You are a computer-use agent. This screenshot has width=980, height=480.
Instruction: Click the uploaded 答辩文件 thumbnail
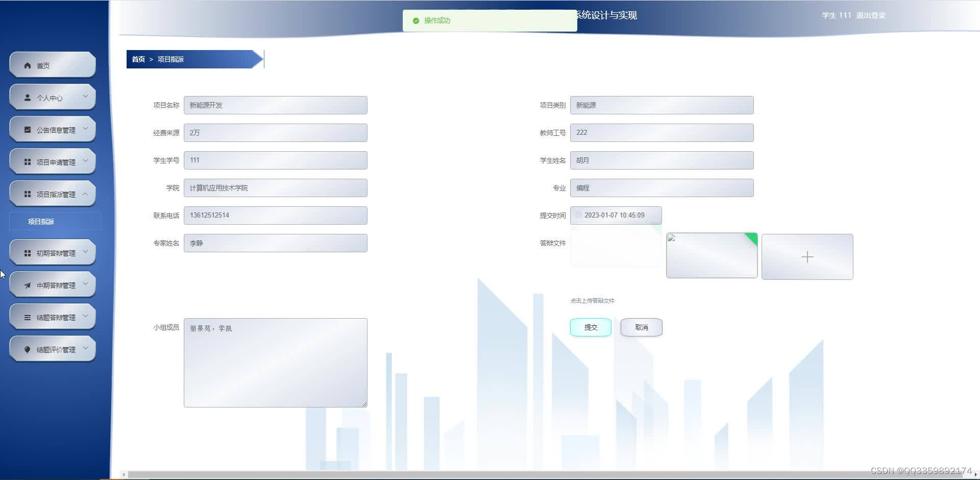coord(712,255)
